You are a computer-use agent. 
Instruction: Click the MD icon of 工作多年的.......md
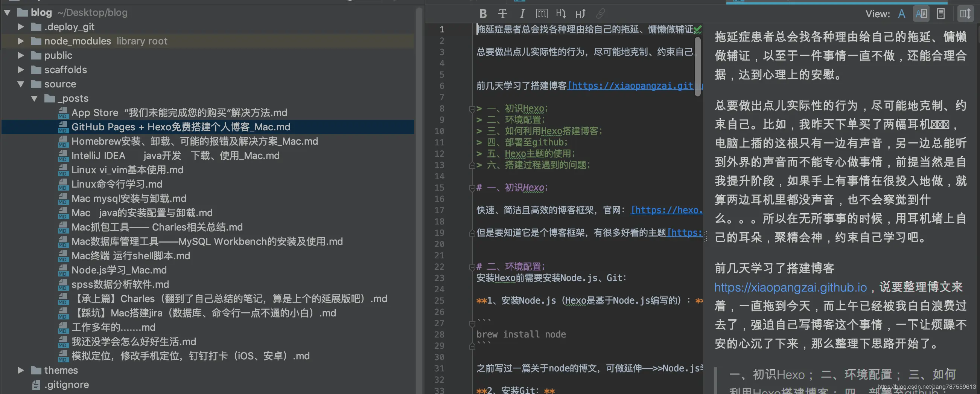pos(63,327)
